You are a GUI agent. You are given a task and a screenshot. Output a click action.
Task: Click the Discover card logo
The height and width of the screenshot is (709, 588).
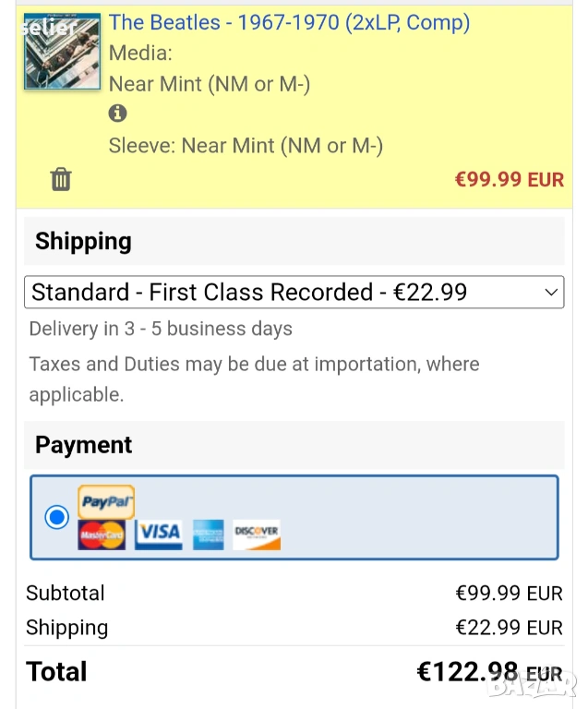click(x=256, y=534)
